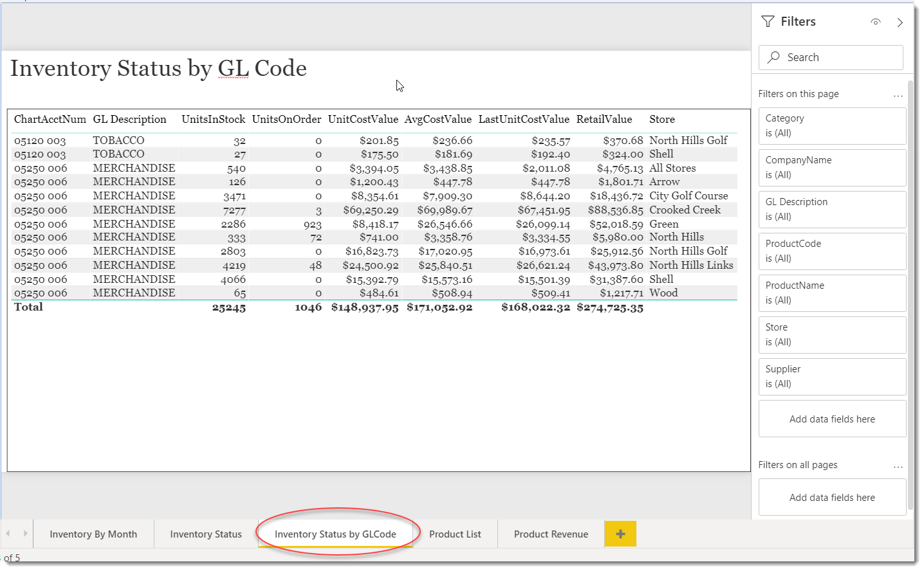The height and width of the screenshot is (571, 924).
Task: Expand the ProductName filter card
Action: [832, 293]
